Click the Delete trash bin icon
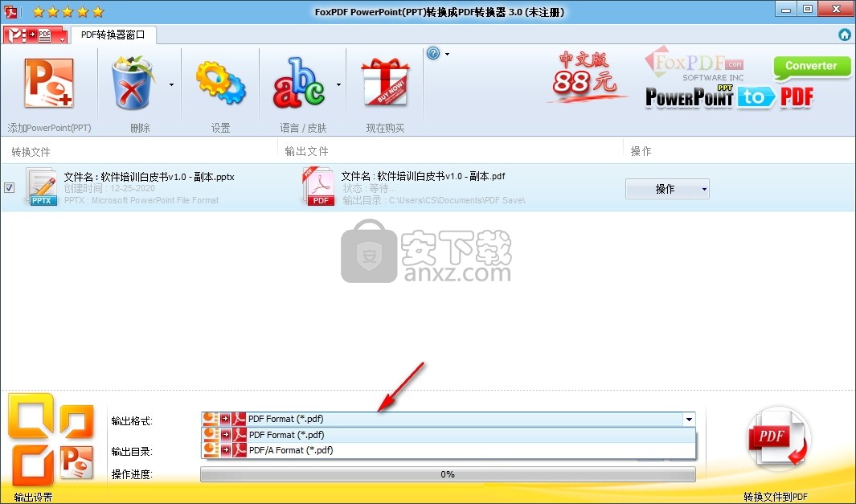Viewport: 856px width, 504px height. 133,83
